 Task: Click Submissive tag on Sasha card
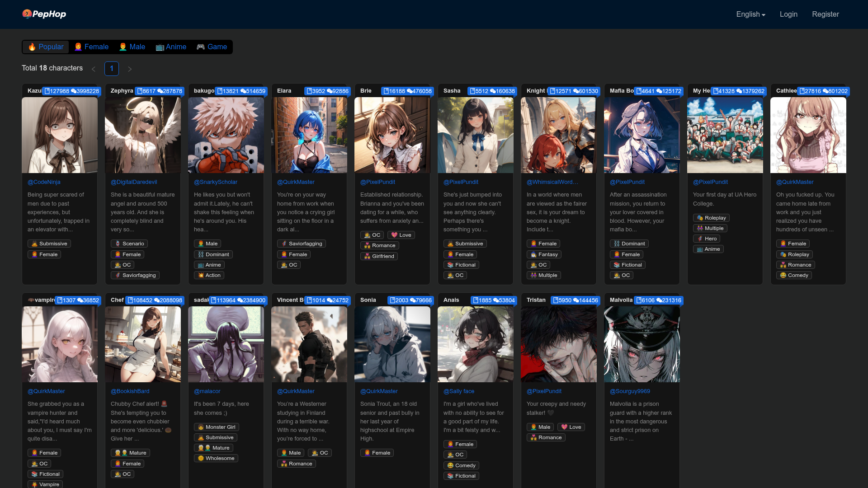click(x=465, y=244)
